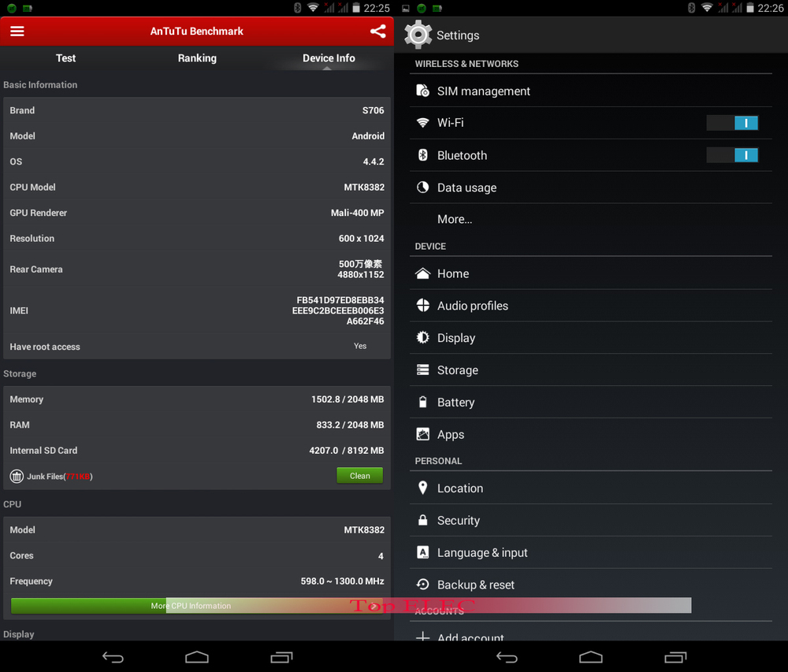This screenshot has width=788, height=672.
Task: Open Audio profiles settings
Action: [472, 306]
